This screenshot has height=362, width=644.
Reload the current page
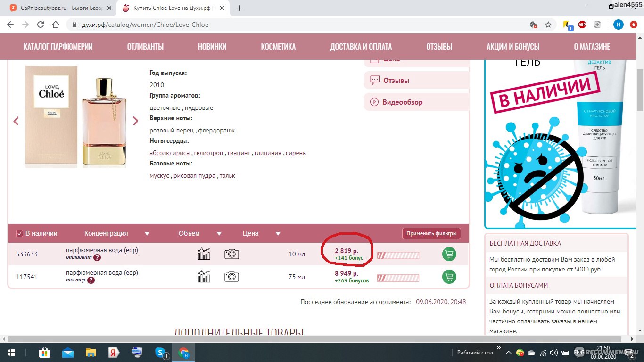[x=41, y=25]
